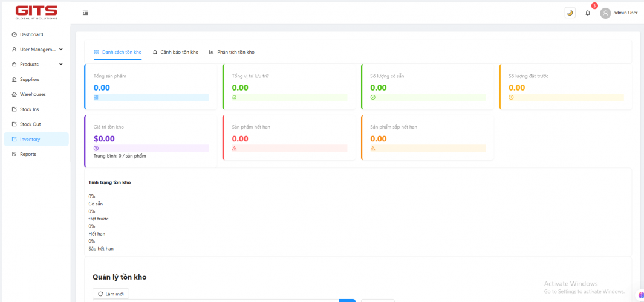
Task: Open admin User account menu
Action: point(625,13)
